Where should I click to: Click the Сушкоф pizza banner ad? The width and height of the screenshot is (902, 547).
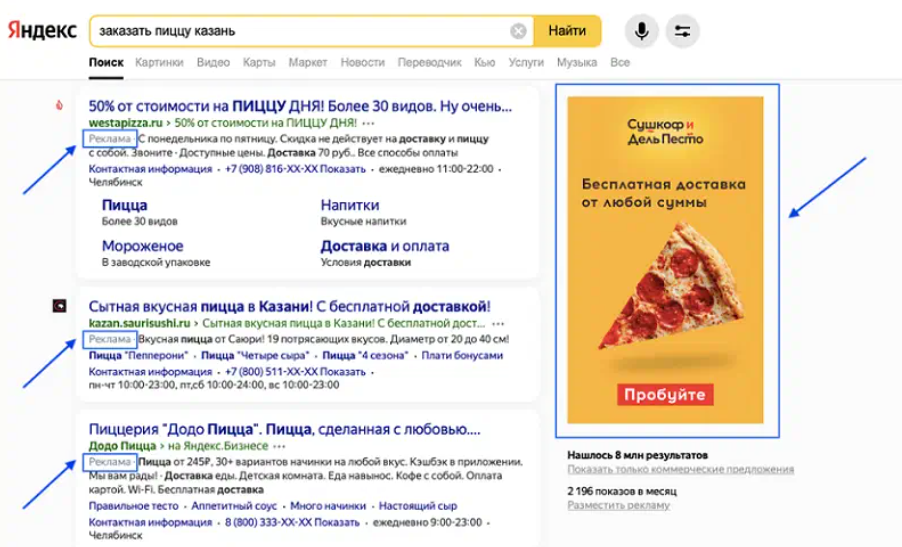[x=666, y=260]
